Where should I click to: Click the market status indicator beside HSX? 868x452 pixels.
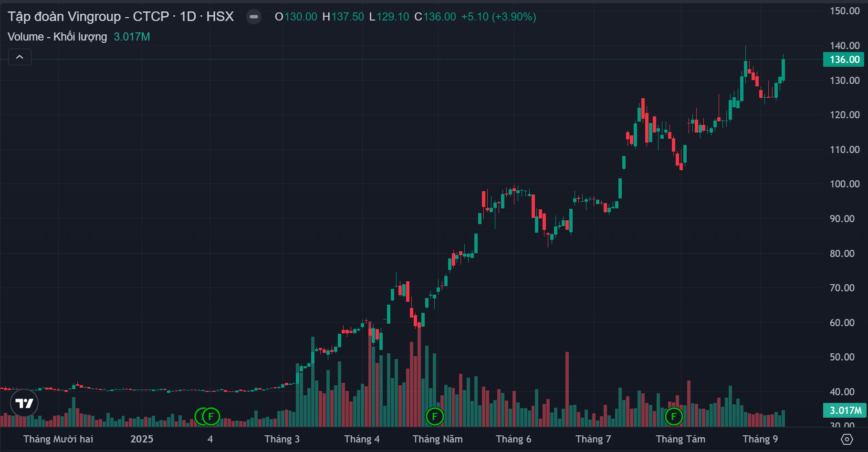(254, 17)
